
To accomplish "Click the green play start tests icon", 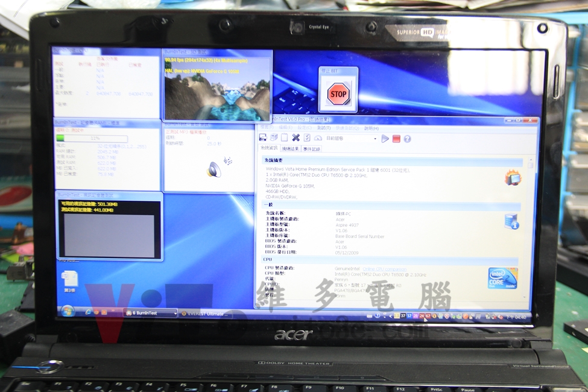I will click(385, 139).
